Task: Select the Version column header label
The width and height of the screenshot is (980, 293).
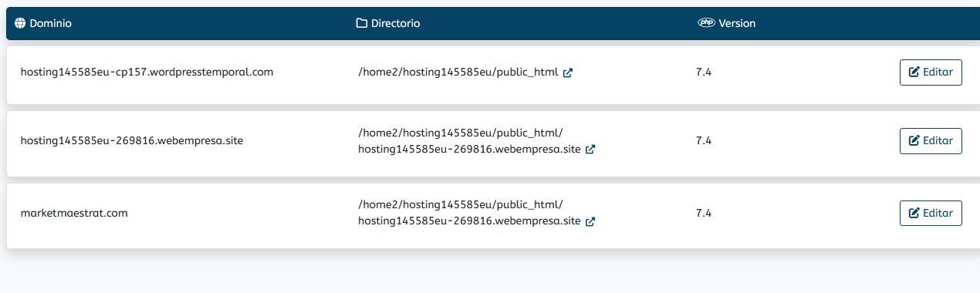Action: coord(737,23)
